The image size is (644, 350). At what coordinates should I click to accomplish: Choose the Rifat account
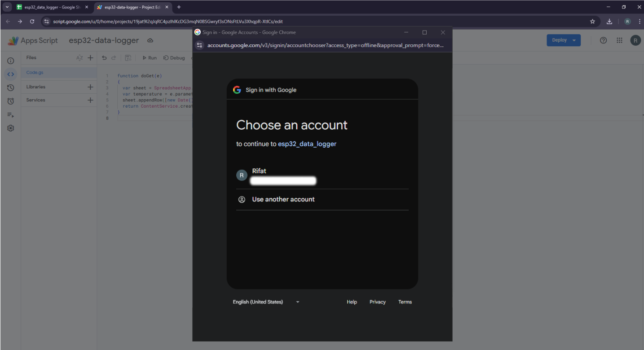pos(284,175)
